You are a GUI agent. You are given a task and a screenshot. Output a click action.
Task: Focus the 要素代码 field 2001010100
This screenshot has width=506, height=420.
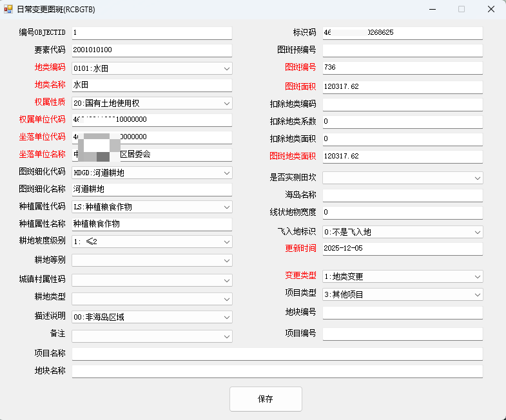coord(152,50)
